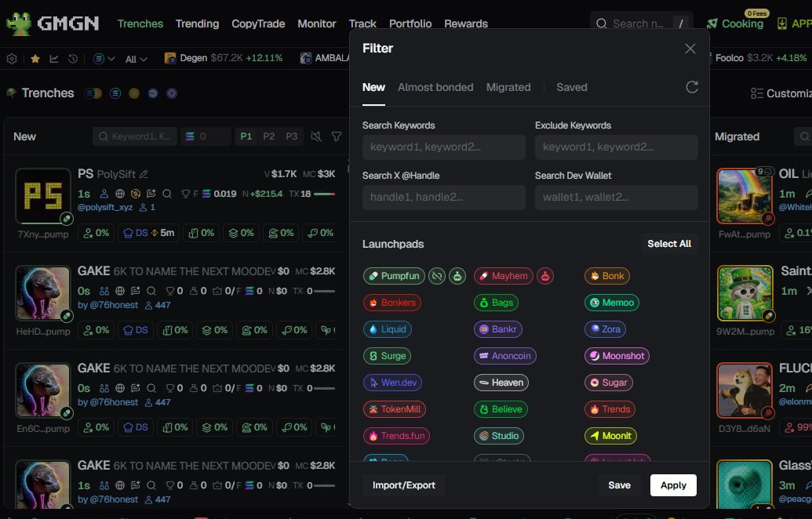This screenshot has width=812, height=519.
Task: Switch to the Almost bonded filter tab
Action: [x=435, y=88]
